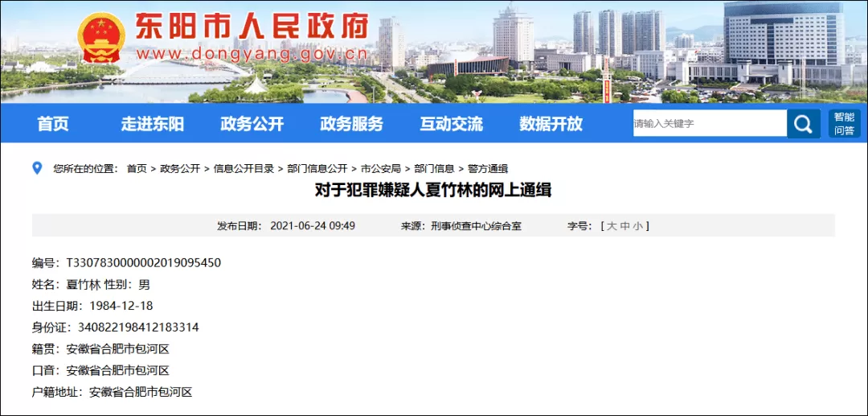Open 部门信息公开 breadcrumb link
Viewport: 868px width, 416px height.
[317, 169]
